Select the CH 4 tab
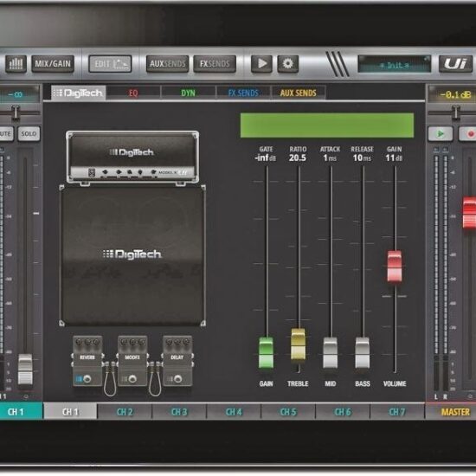476x476 pixels. click(234, 412)
